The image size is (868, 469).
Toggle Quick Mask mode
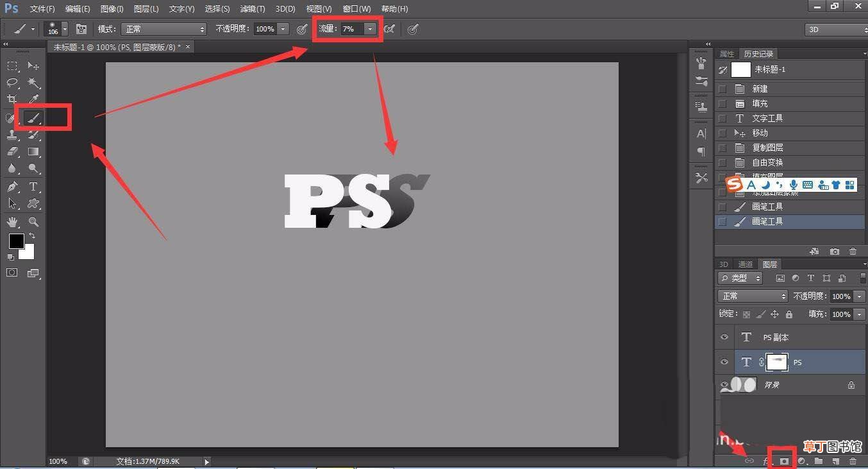point(12,273)
